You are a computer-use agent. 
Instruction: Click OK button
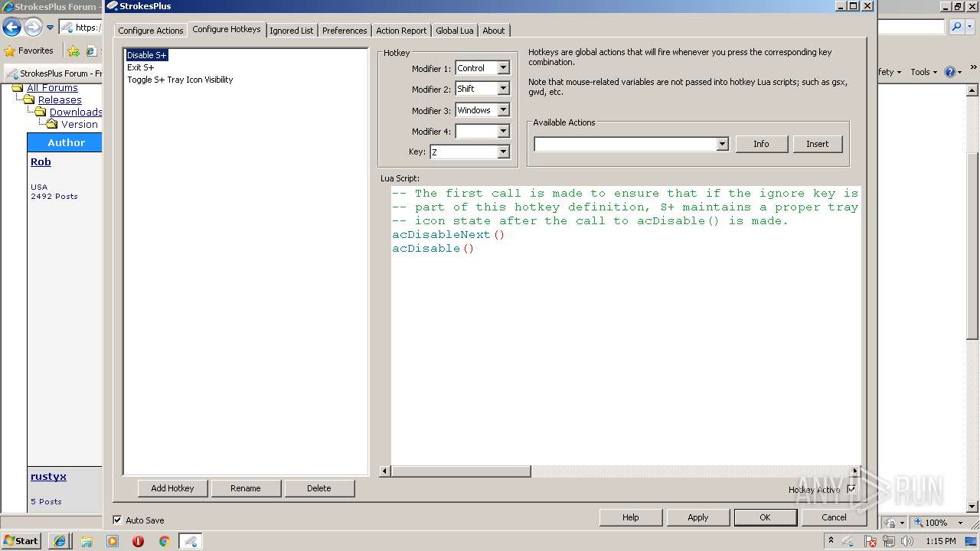[x=765, y=517]
